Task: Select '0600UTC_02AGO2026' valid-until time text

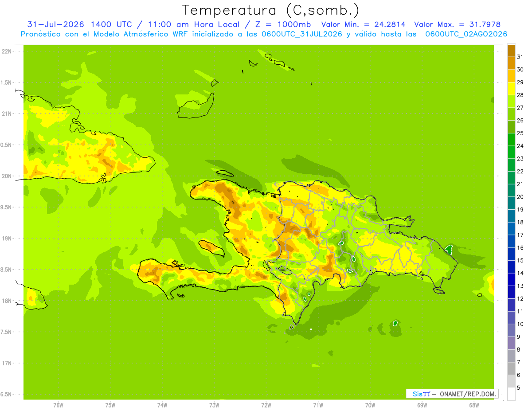Action: [x=466, y=34]
